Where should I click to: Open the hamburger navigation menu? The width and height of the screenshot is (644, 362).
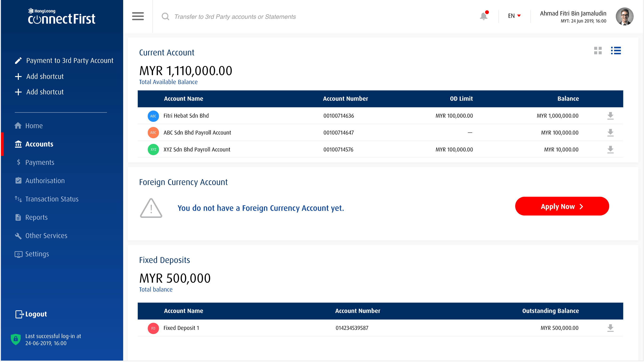click(x=138, y=16)
